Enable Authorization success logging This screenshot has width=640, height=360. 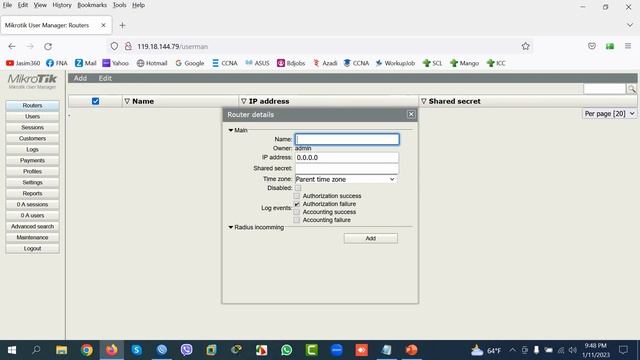(x=297, y=196)
